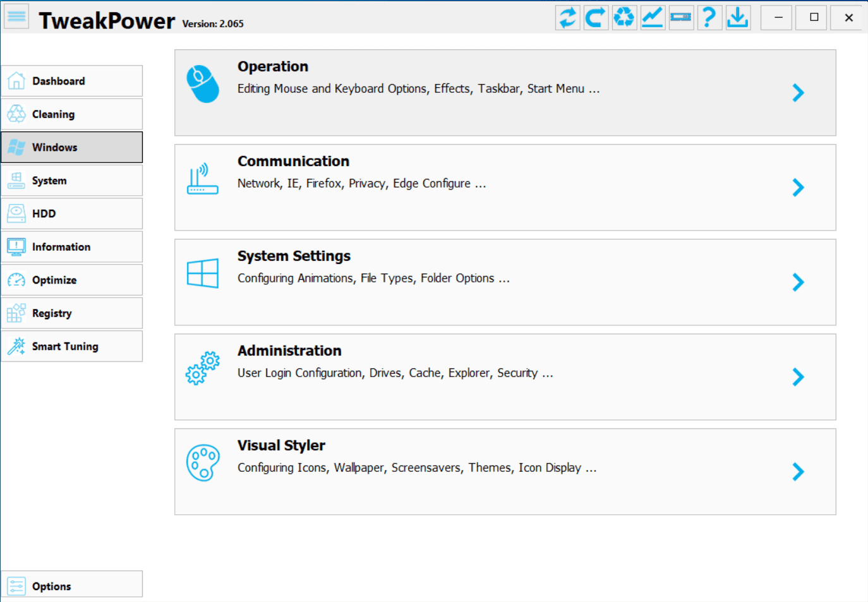Open the line chart toolbar icon
Screen dimensions: 868x602
click(653, 17)
